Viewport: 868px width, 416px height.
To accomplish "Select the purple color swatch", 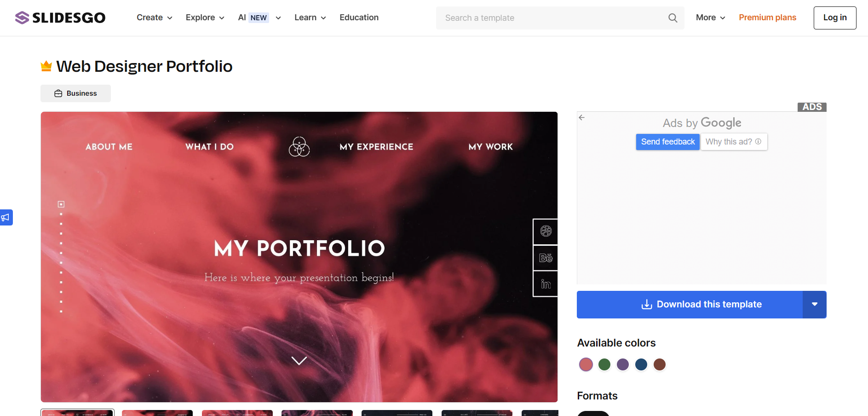I will coord(623,364).
